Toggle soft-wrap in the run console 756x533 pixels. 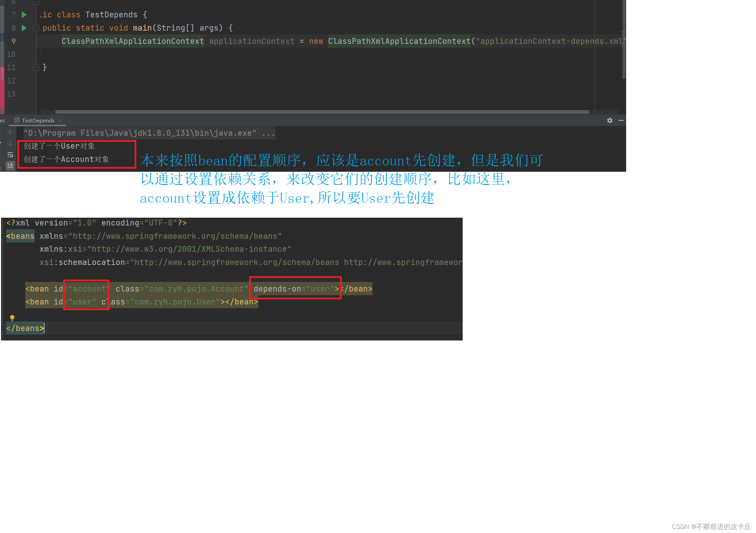pyautogui.click(x=10, y=155)
